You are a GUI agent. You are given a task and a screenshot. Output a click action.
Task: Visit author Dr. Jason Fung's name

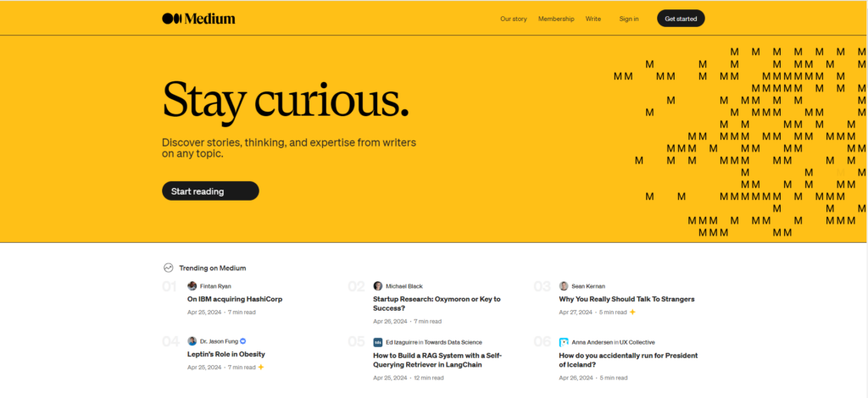click(x=219, y=341)
